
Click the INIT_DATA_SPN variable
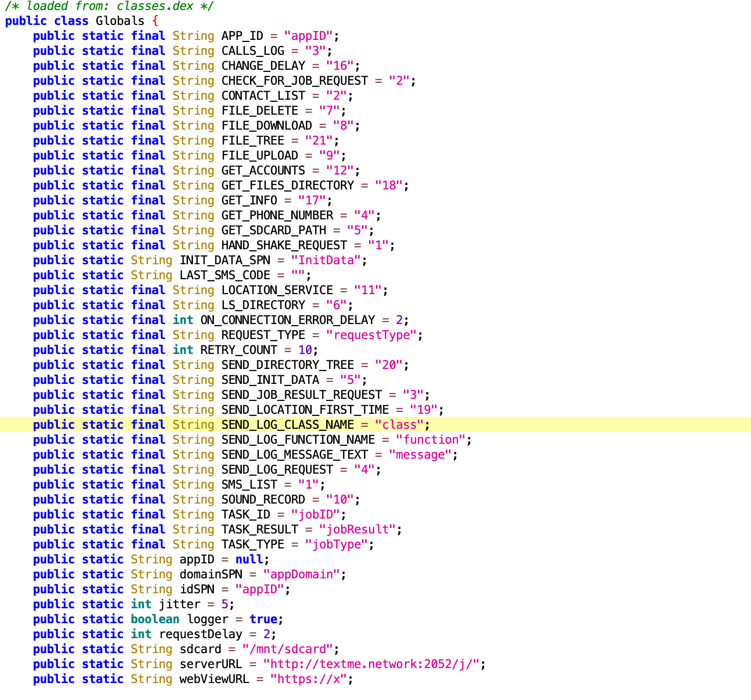225,260
